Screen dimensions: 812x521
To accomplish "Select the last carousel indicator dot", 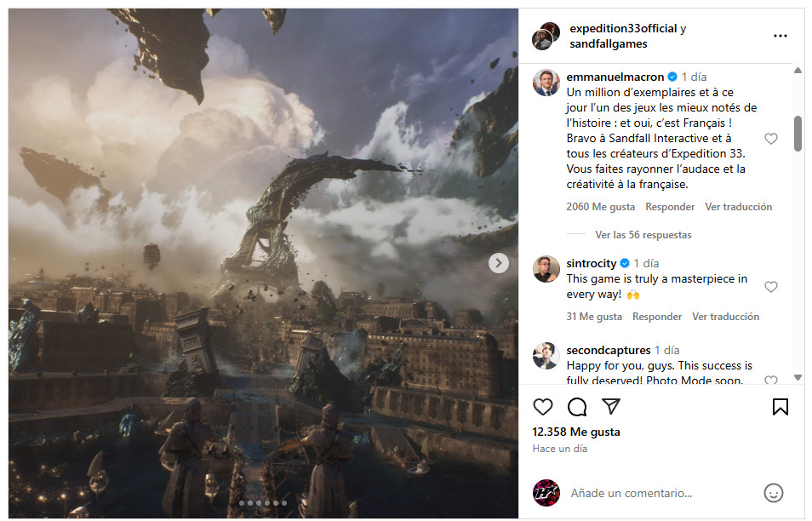I will point(283,503).
